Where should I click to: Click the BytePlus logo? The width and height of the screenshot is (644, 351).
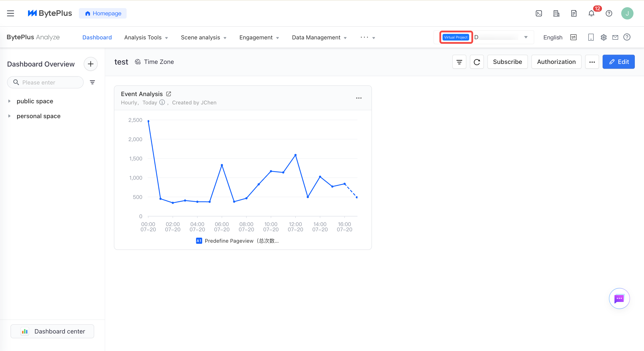[50, 13]
